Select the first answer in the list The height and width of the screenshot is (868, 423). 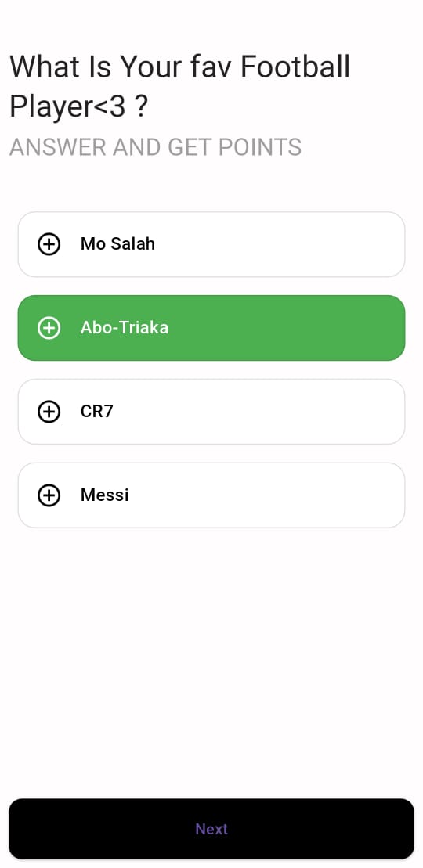[x=211, y=244]
